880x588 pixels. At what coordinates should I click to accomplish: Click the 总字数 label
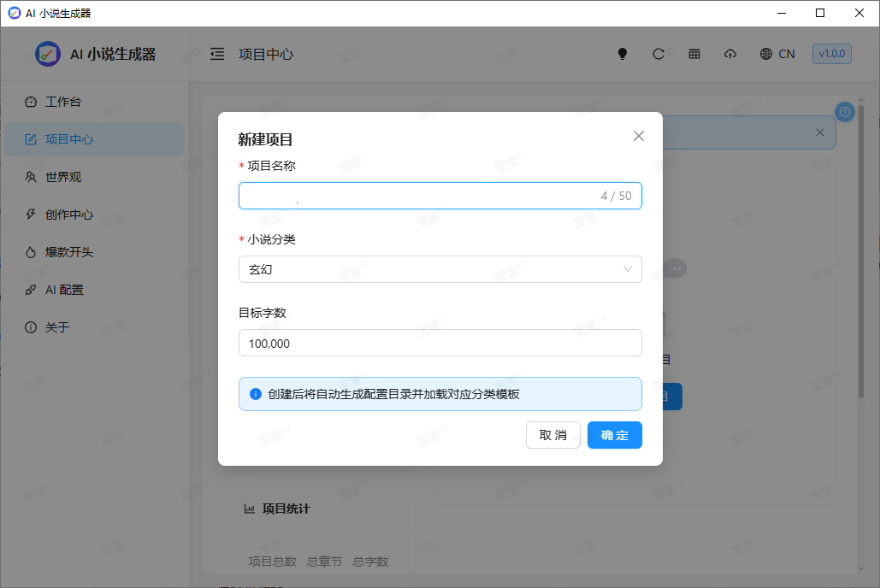370,561
